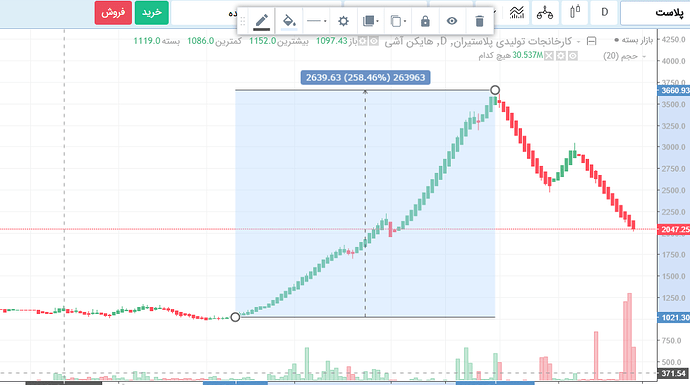This screenshot has width=690, height=385.
Task: Click the بیشترین value 1152.0
Action: coord(263,41)
